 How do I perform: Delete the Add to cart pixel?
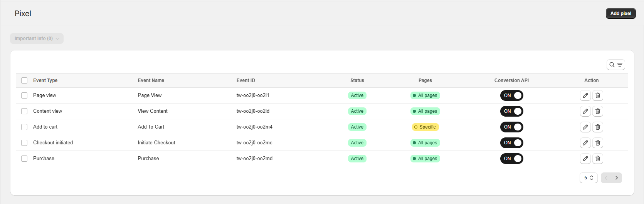point(597,127)
